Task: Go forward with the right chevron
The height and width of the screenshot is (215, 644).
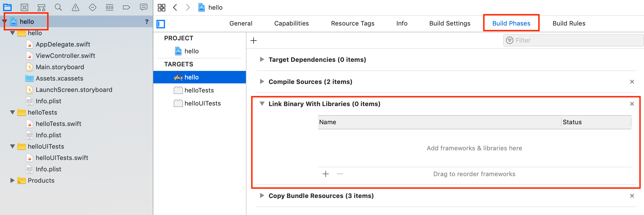Action: click(188, 7)
